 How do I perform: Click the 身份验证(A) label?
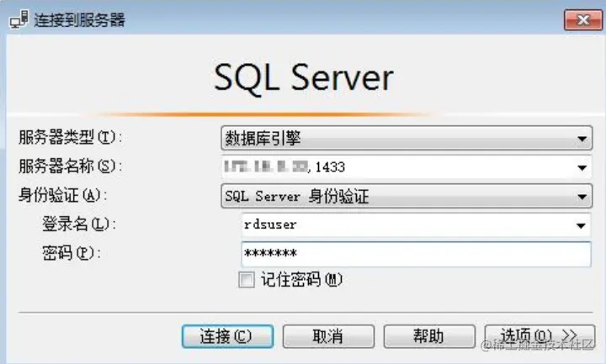62,195
